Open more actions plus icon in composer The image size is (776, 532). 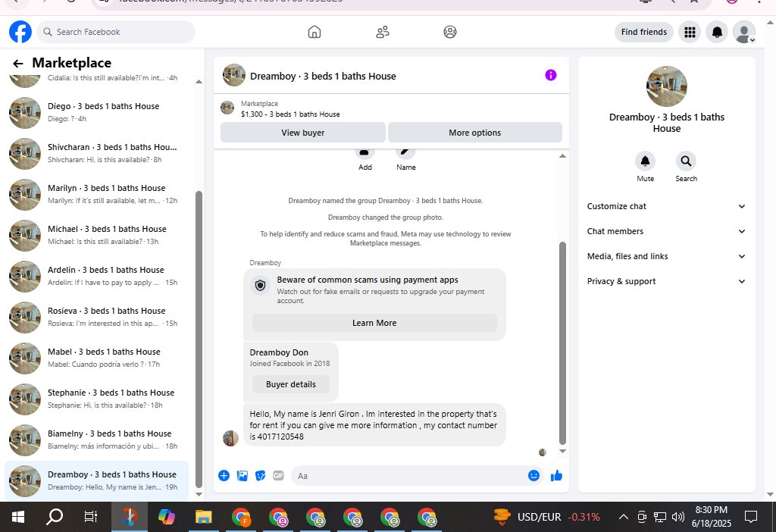point(224,476)
